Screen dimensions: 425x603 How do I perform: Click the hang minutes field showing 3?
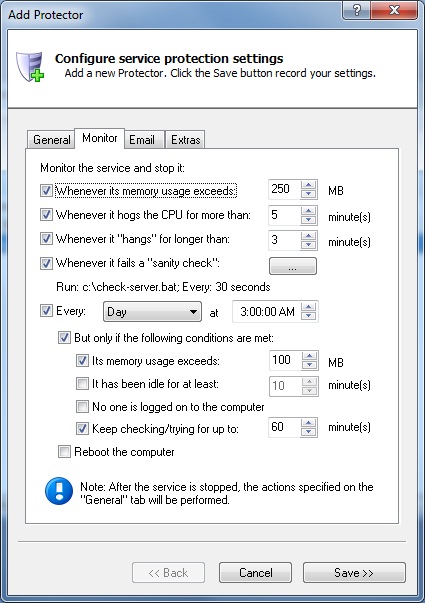tap(285, 240)
